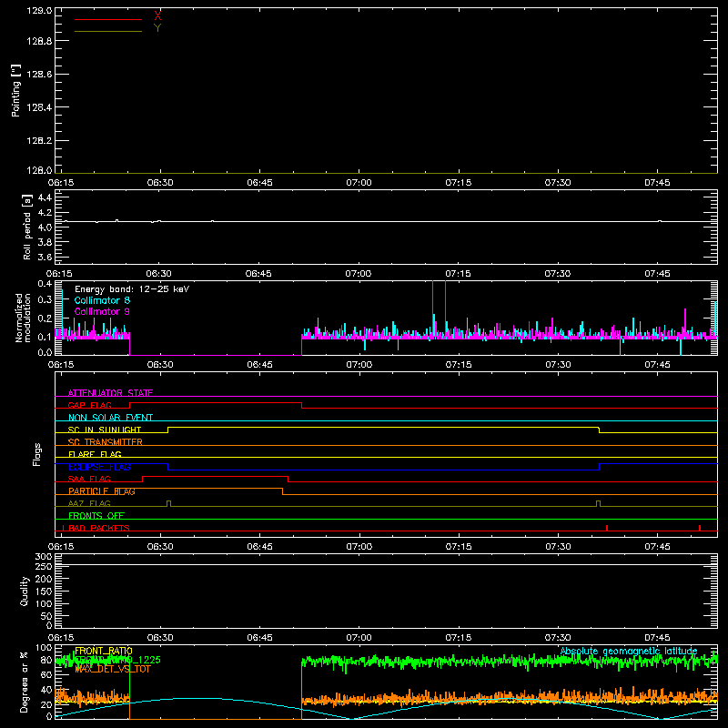Click the 07:30 label below modulation panel
Screen dimensions: 728x728
pos(558,365)
